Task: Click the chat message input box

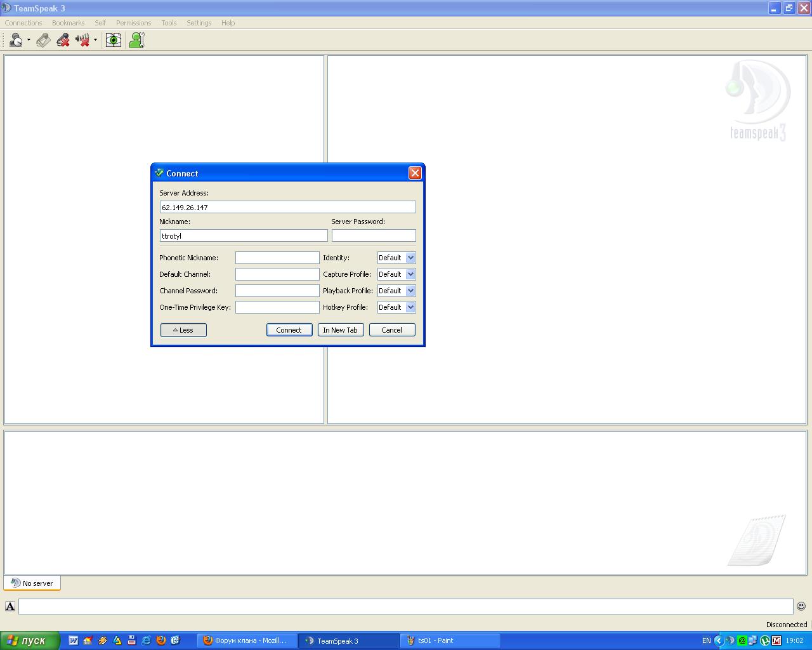Action: pos(405,606)
